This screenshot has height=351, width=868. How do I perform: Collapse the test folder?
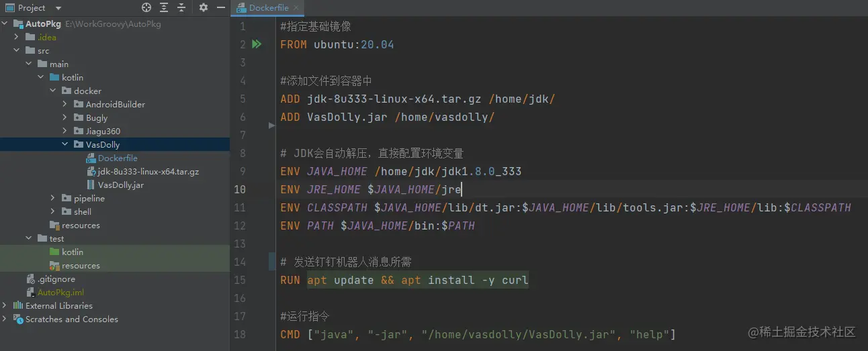point(29,239)
